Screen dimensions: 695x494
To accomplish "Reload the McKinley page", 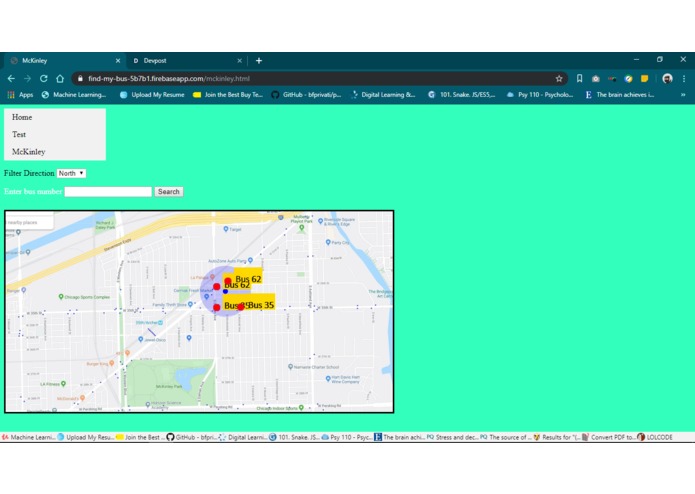I will click(x=43, y=79).
